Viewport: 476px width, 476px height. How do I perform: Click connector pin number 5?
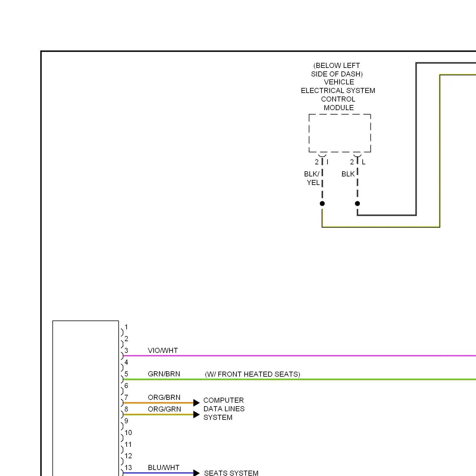tap(126, 374)
